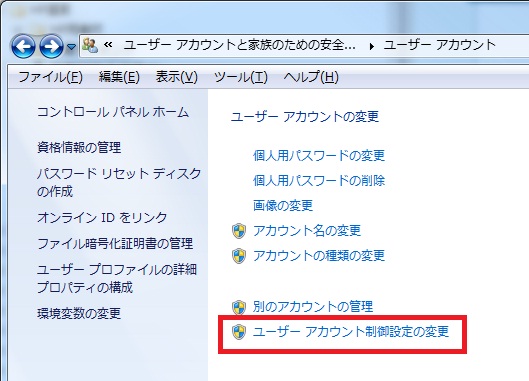Expand the « breadcrumb overflow chevron
529x381 pixels.
point(108,45)
